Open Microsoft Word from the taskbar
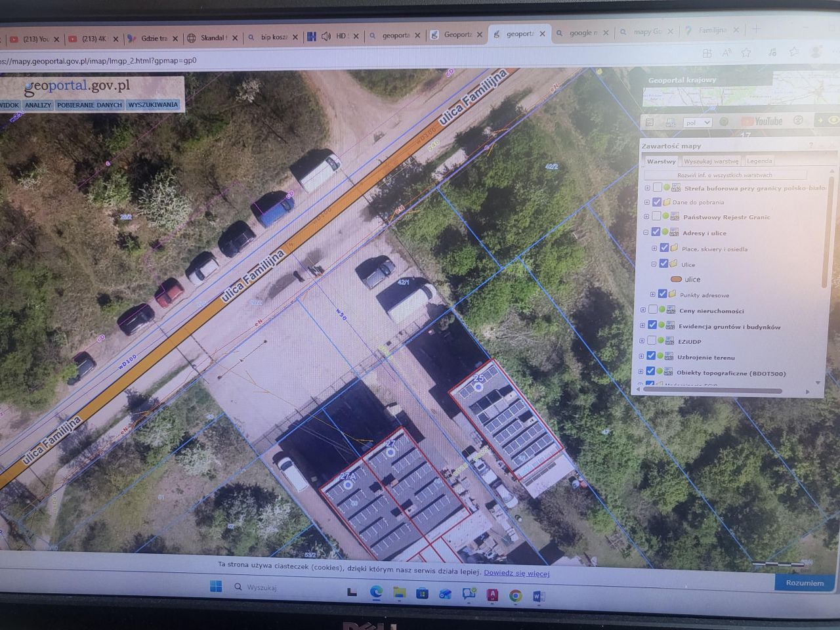 coord(539,597)
